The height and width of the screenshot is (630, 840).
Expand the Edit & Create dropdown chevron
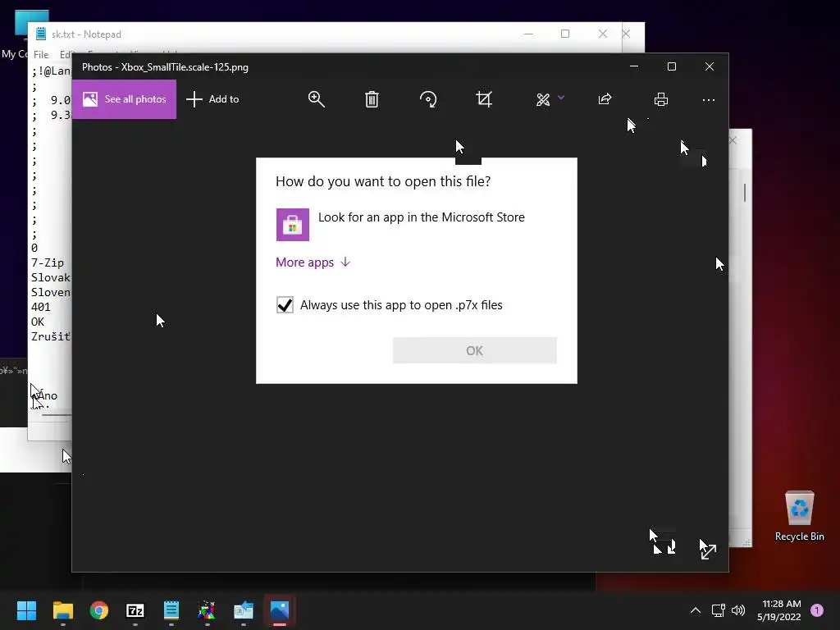(x=561, y=98)
